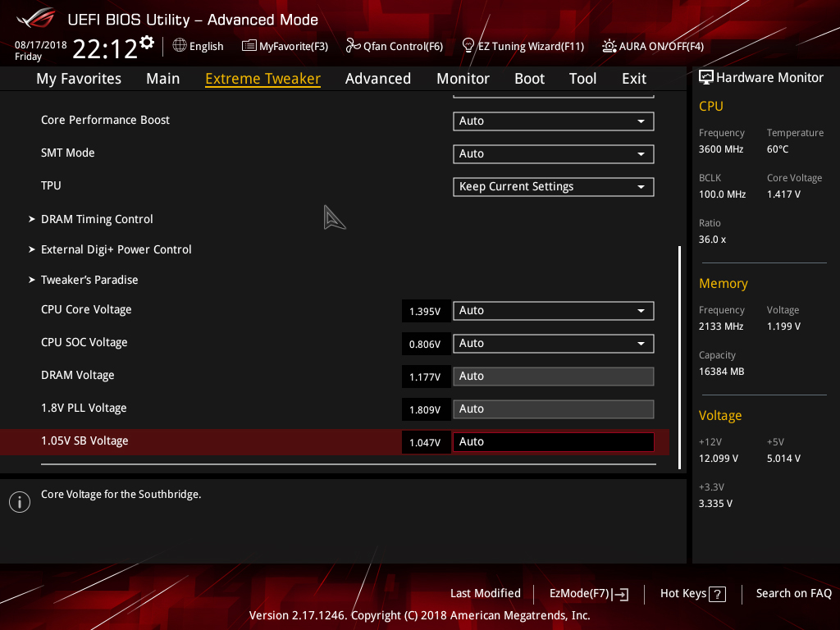This screenshot has width=840, height=630.
Task: Click the 1.05V SB Voltage input field
Action: point(554,442)
